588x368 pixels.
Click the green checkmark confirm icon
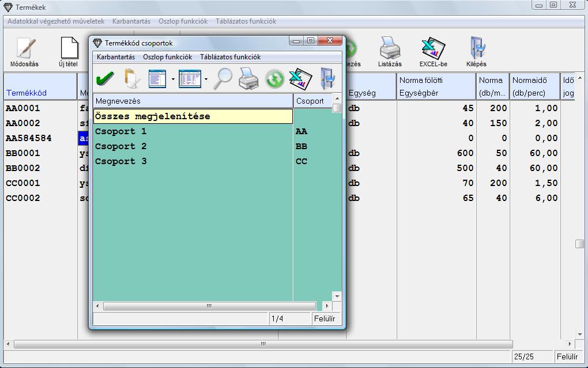point(105,79)
